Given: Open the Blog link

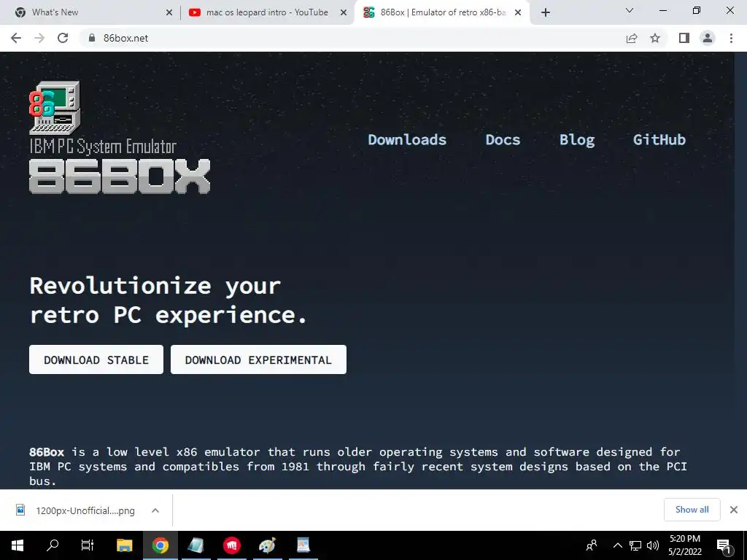Looking at the screenshot, I should (x=577, y=139).
